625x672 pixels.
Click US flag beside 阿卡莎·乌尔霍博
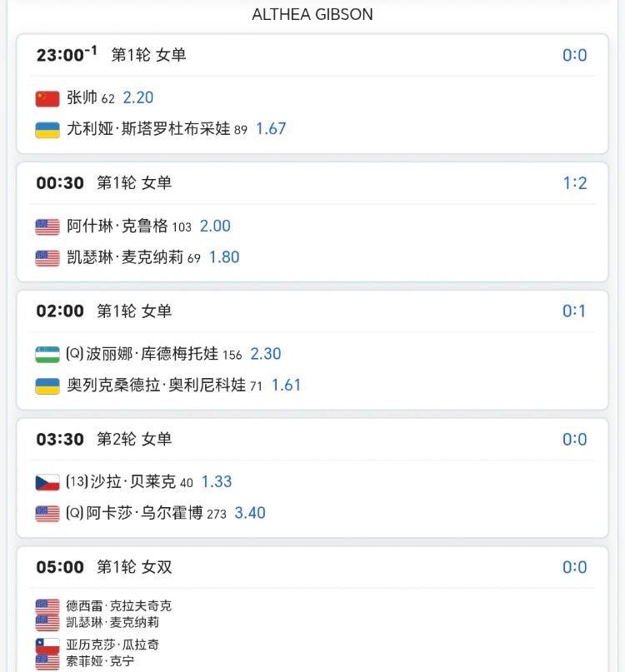point(47,514)
